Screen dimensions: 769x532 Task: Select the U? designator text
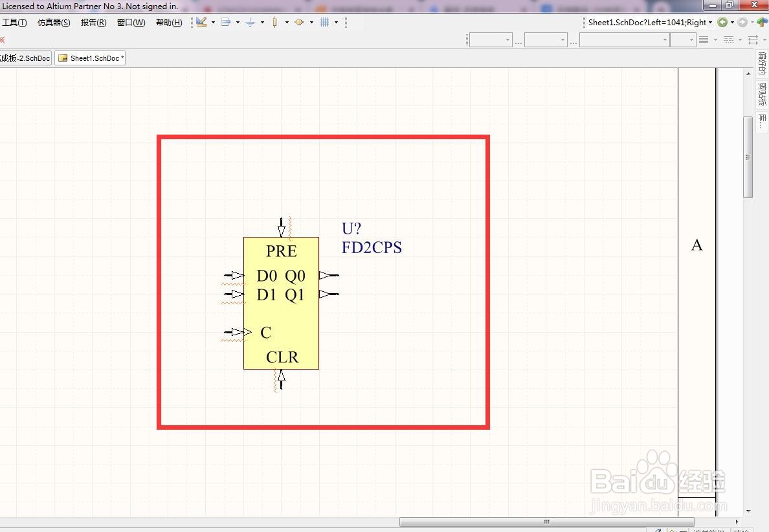[x=351, y=228]
